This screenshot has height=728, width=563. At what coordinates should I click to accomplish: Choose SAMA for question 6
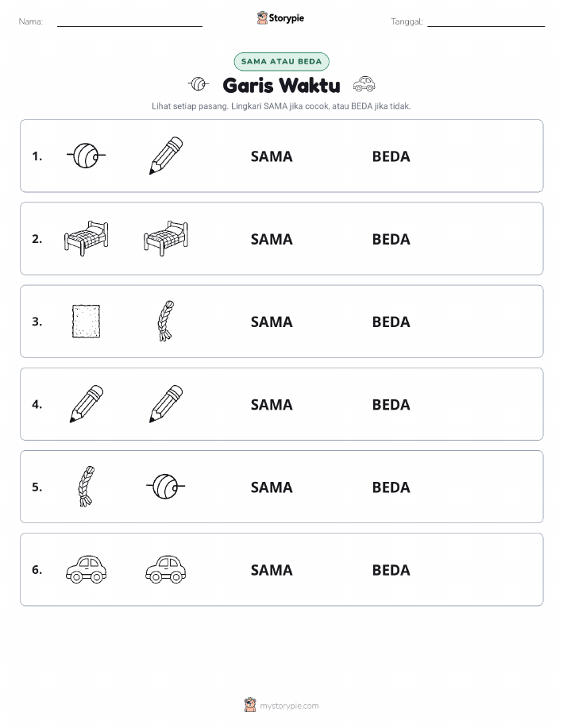272,570
